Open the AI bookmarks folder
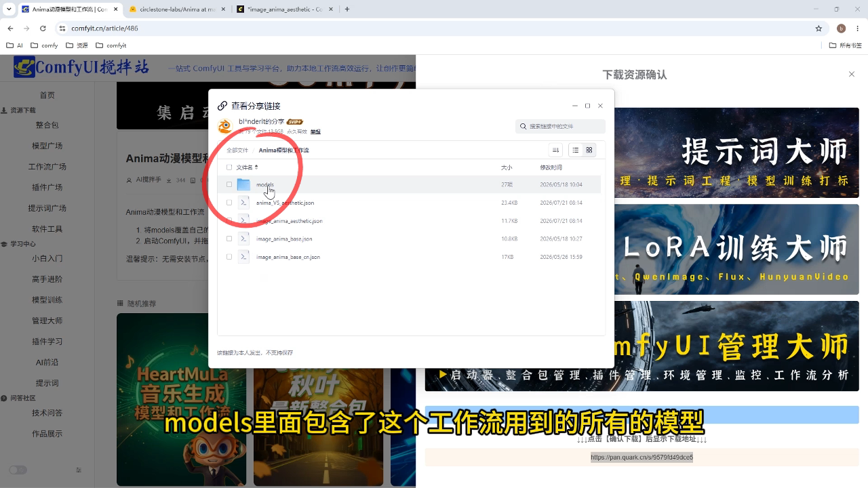 pos(14,45)
